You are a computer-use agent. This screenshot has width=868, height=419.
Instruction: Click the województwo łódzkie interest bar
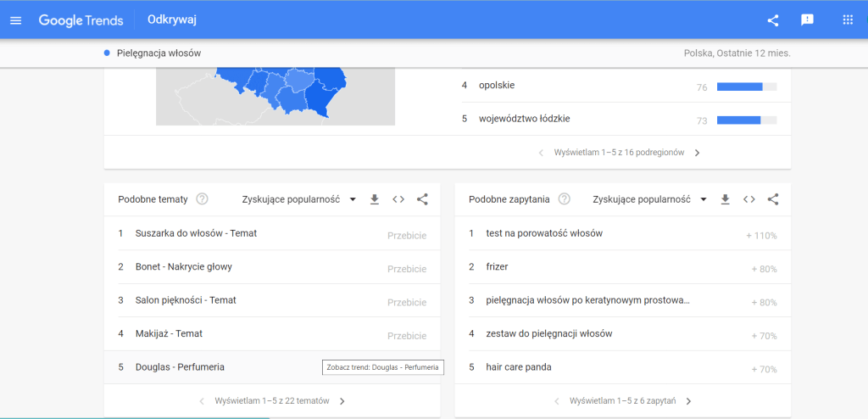coord(747,120)
